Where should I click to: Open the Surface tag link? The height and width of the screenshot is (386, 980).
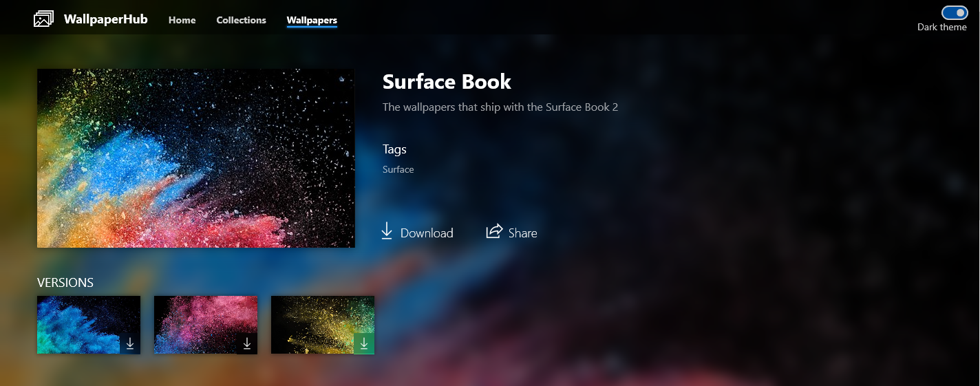398,169
